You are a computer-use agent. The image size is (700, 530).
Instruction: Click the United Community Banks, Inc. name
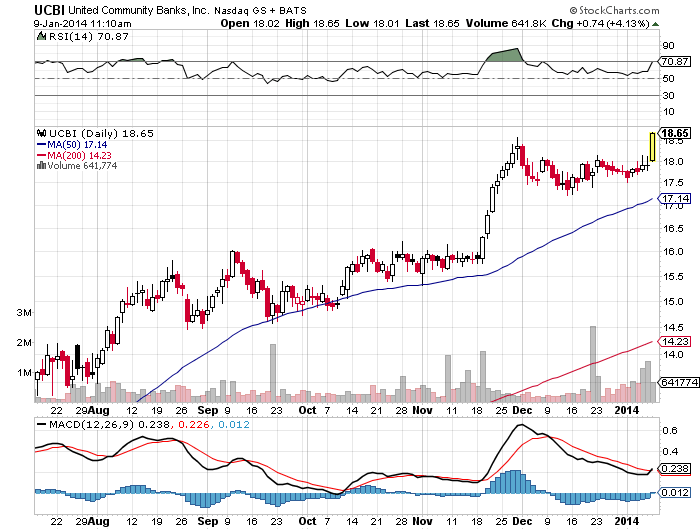point(139,10)
